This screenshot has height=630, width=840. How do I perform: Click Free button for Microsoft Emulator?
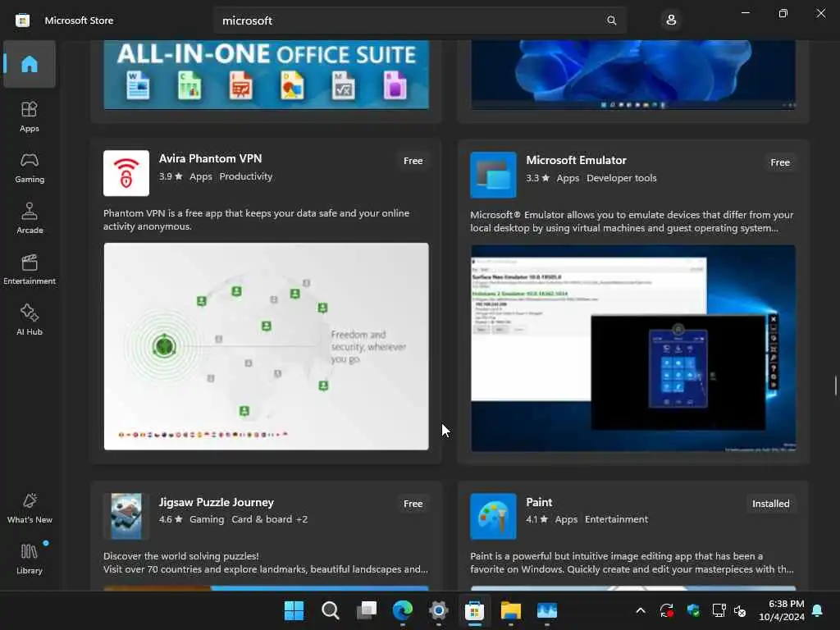780,162
